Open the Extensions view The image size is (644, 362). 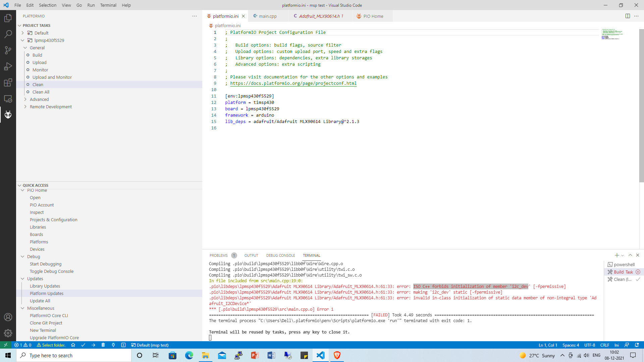click(8, 82)
